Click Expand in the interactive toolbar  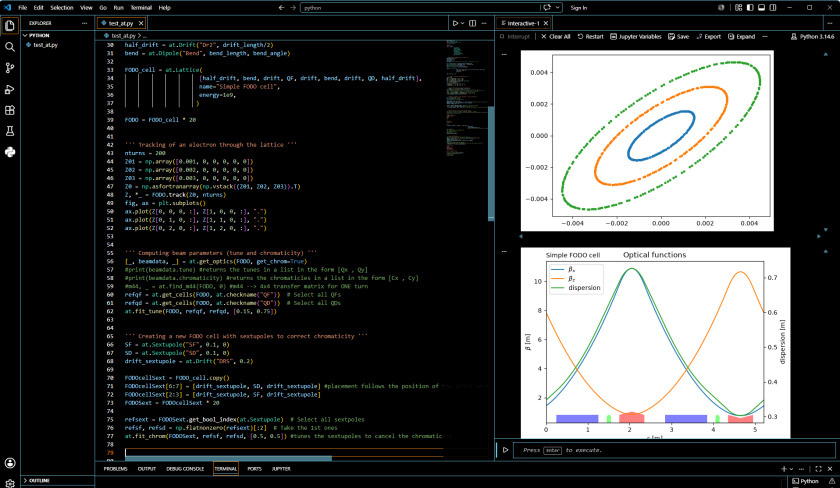741,36
